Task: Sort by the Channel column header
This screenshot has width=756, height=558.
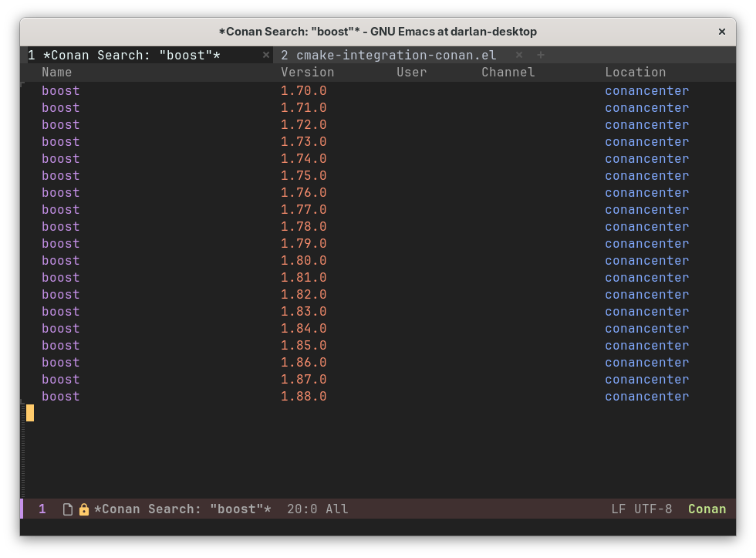Action: coord(508,73)
